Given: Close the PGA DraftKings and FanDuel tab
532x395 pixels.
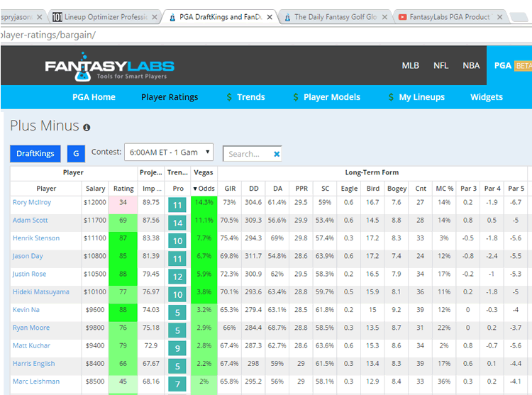Looking at the screenshot, I should click(270, 17).
